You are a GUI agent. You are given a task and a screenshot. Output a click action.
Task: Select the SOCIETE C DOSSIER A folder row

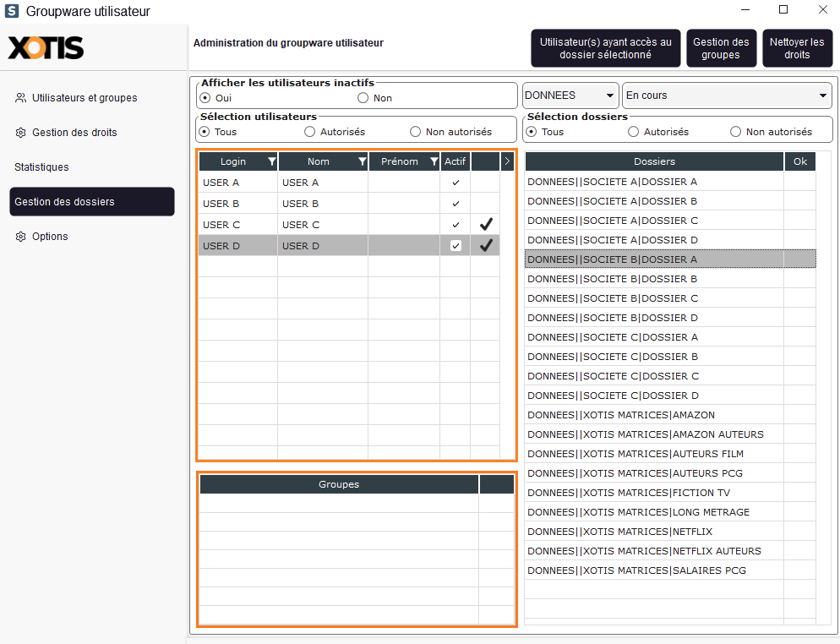613,337
